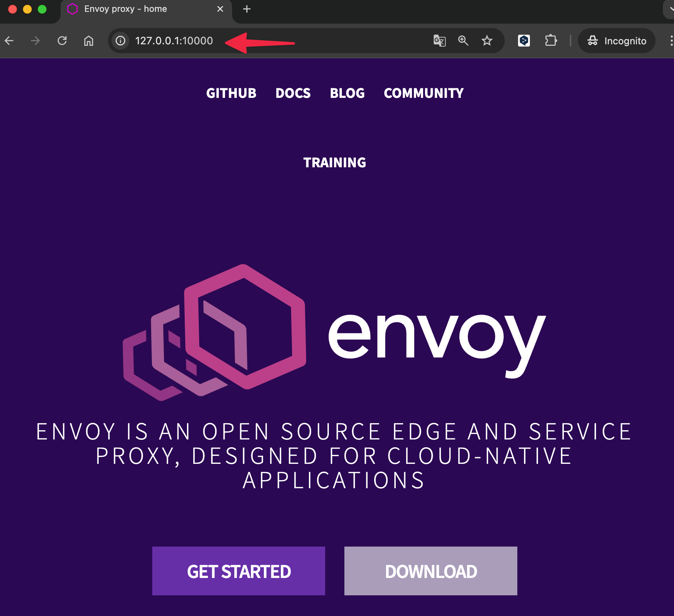Open the Extensions puzzle menu
This screenshot has height=616, width=674.
point(551,41)
